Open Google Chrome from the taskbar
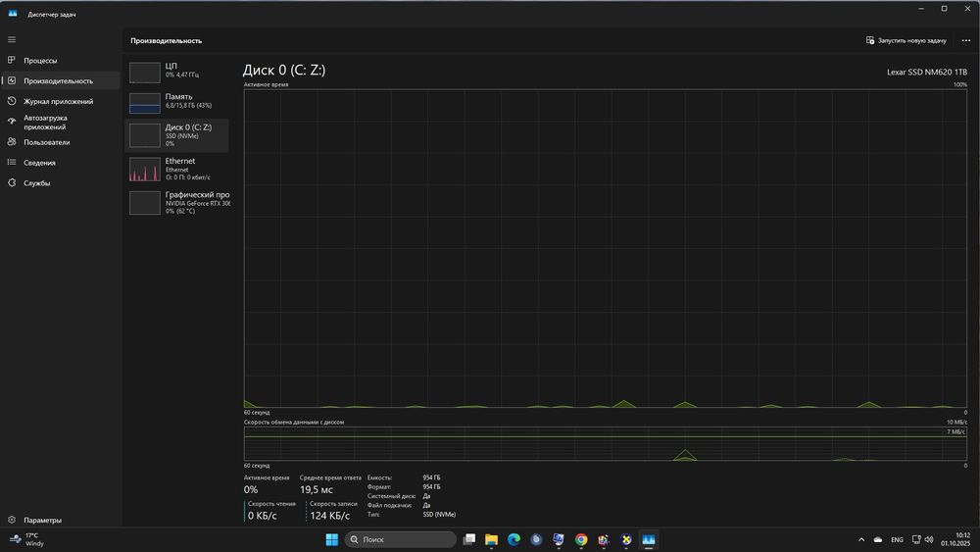The width and height of the screenshot is (980, 552). pyautogui.click(x=581, y=539)
